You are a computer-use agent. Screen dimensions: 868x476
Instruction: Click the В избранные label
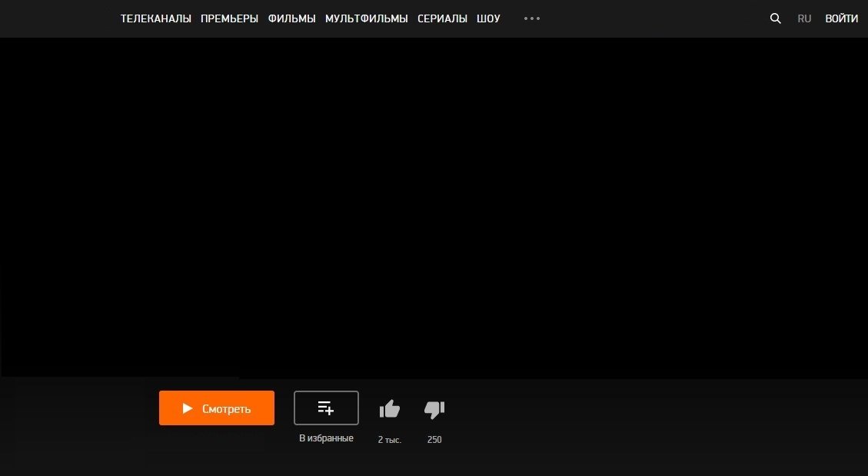[326, 438]
